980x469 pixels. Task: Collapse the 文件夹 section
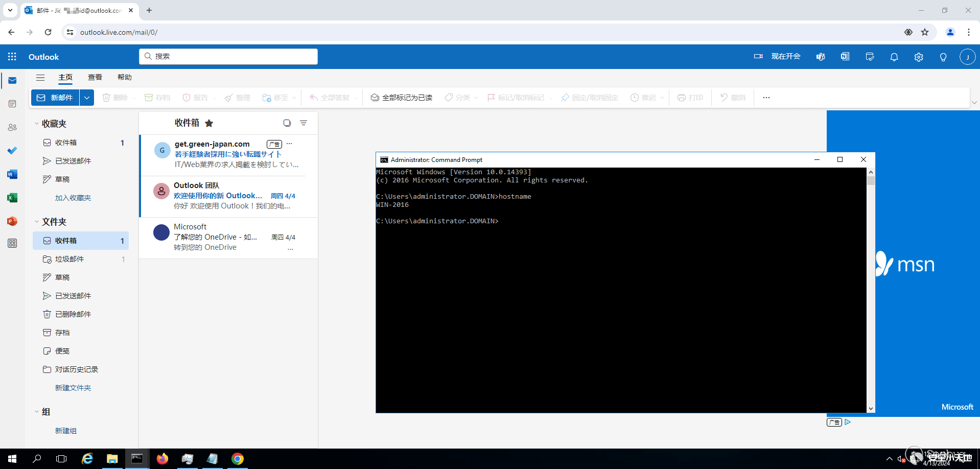(x=37, y=222)
